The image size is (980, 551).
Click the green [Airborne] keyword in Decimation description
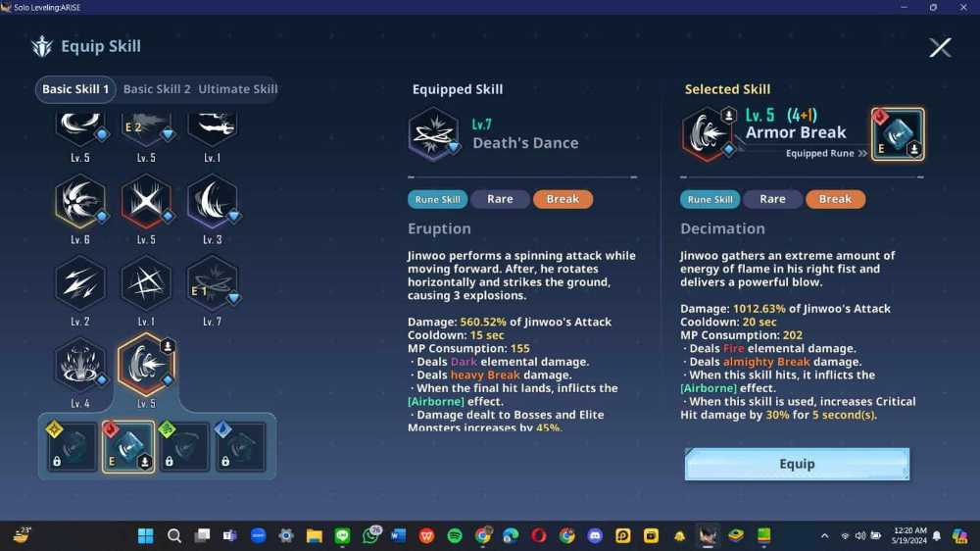(x=709, y=388)
